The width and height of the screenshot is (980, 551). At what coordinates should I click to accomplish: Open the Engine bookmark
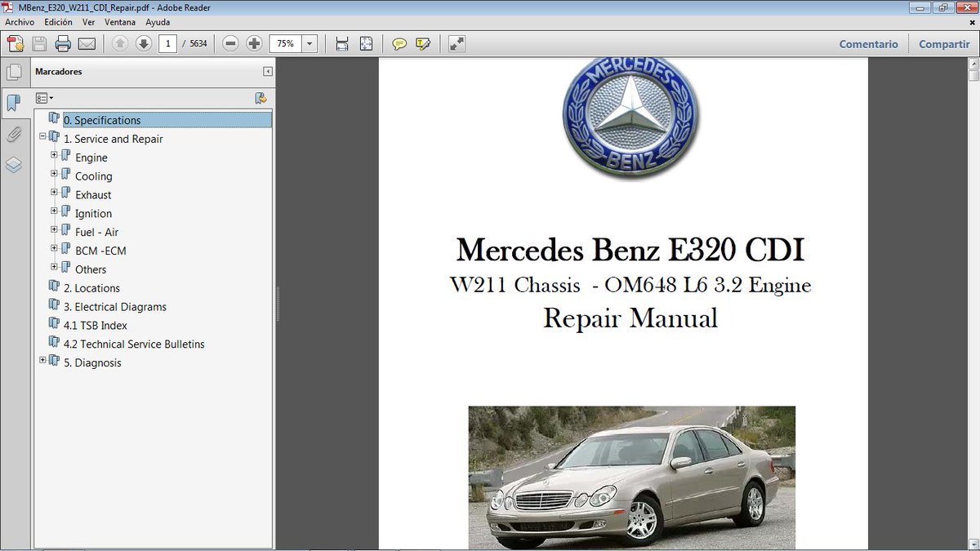[91, 158]
